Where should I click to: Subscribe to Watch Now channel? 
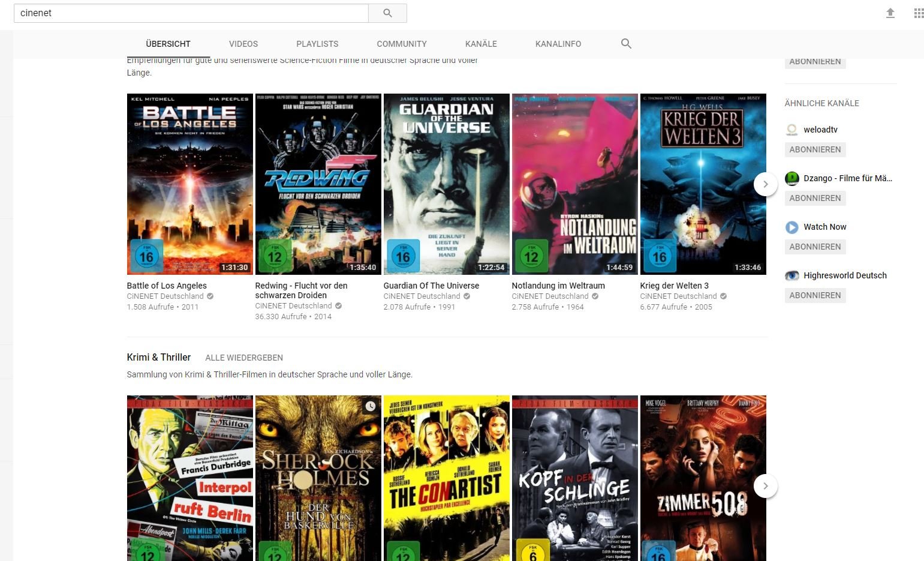(x=815, y=247)
